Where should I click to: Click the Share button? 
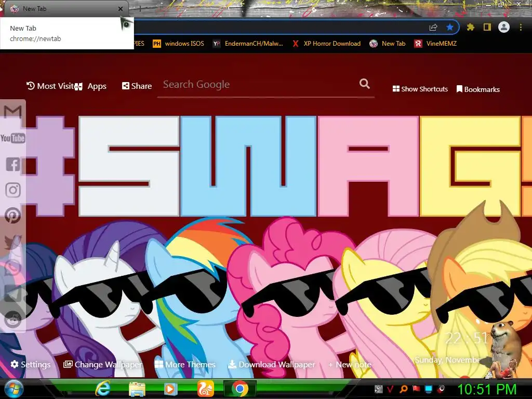137,86
